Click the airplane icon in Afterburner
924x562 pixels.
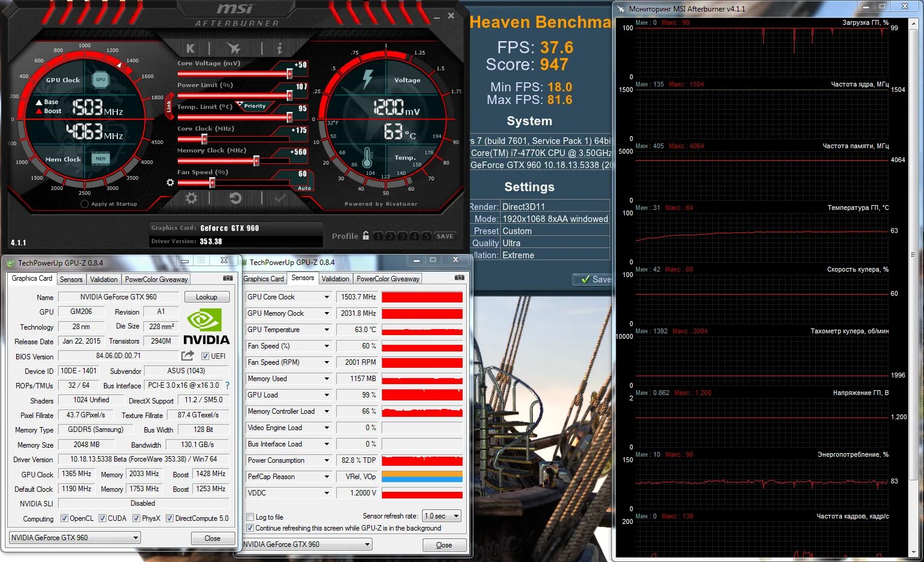tap(233, 48)
